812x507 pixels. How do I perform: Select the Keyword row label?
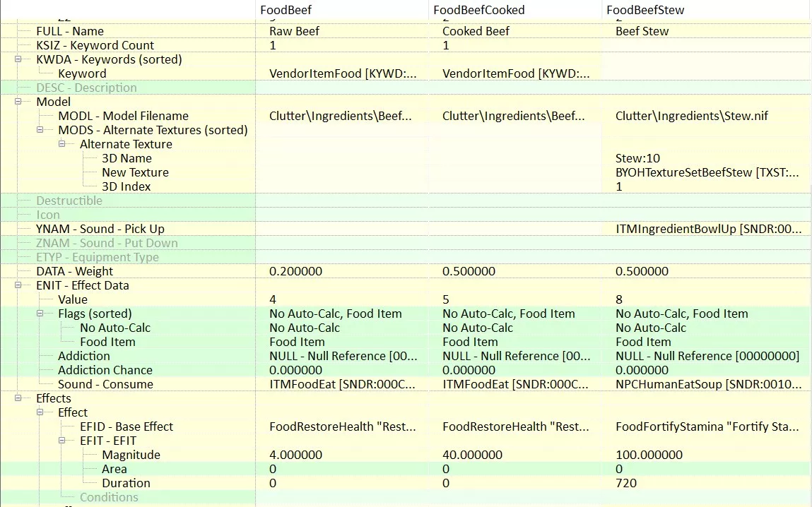point(82,73)
